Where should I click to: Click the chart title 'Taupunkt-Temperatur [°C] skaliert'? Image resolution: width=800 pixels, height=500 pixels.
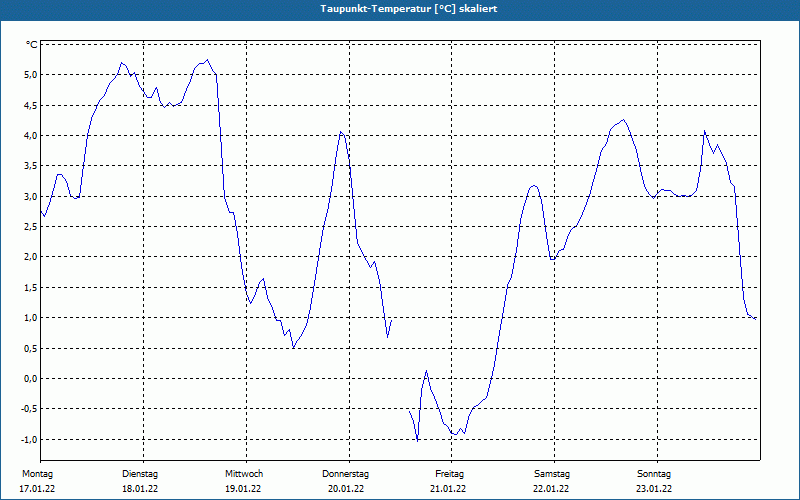coord(409,9)
